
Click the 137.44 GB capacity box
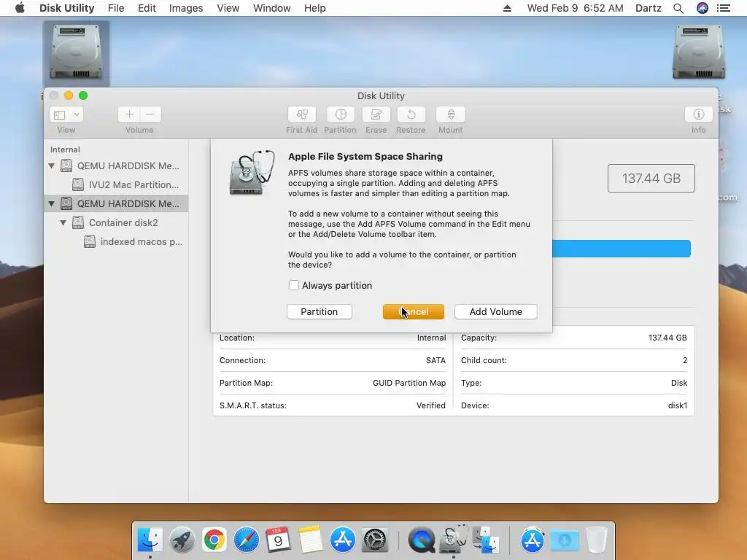(651, 178)
